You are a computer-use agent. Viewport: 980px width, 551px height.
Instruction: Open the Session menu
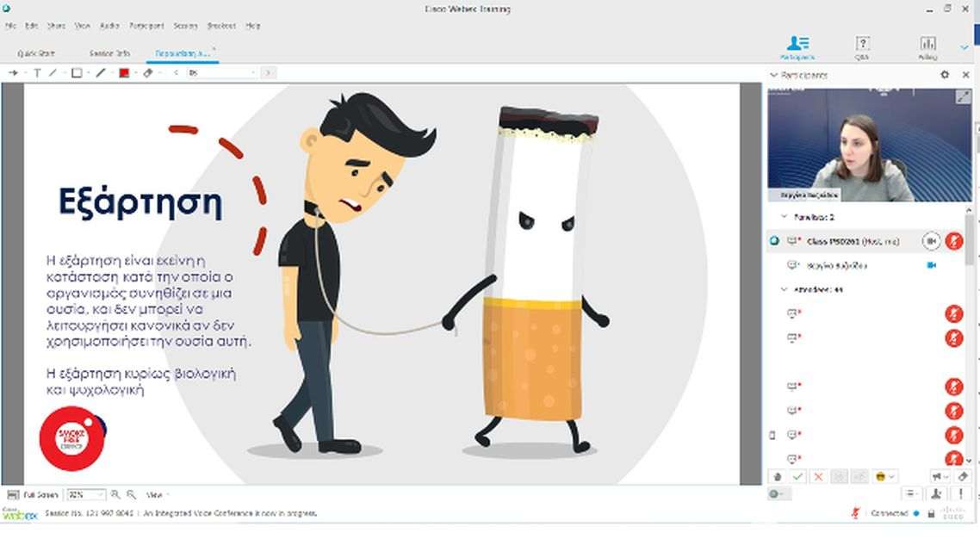pyautogui.click(x=185, y=26)
